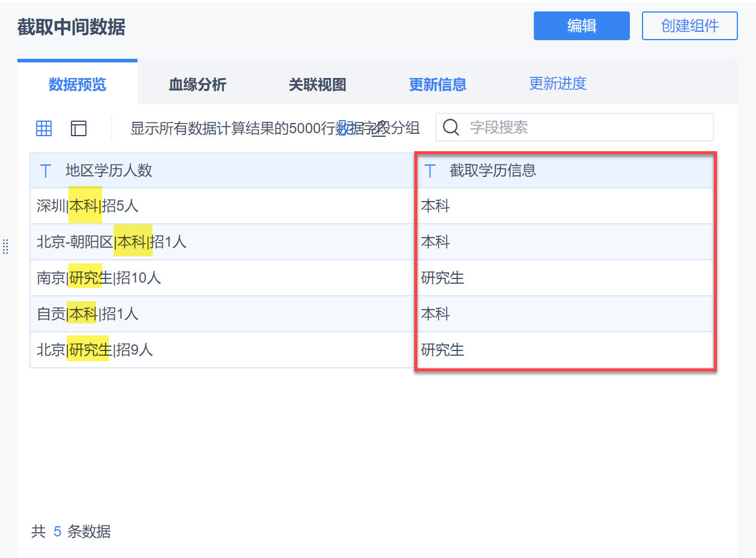This screenshot has height=558, width=756.
Task: Click the dotted drag handle on left edge
Action: point(5,247)
